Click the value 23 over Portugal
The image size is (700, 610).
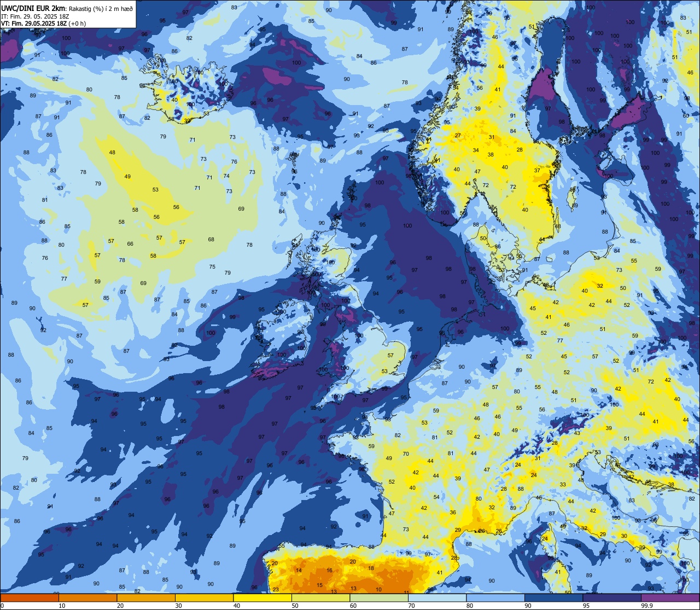coord(276,589)
